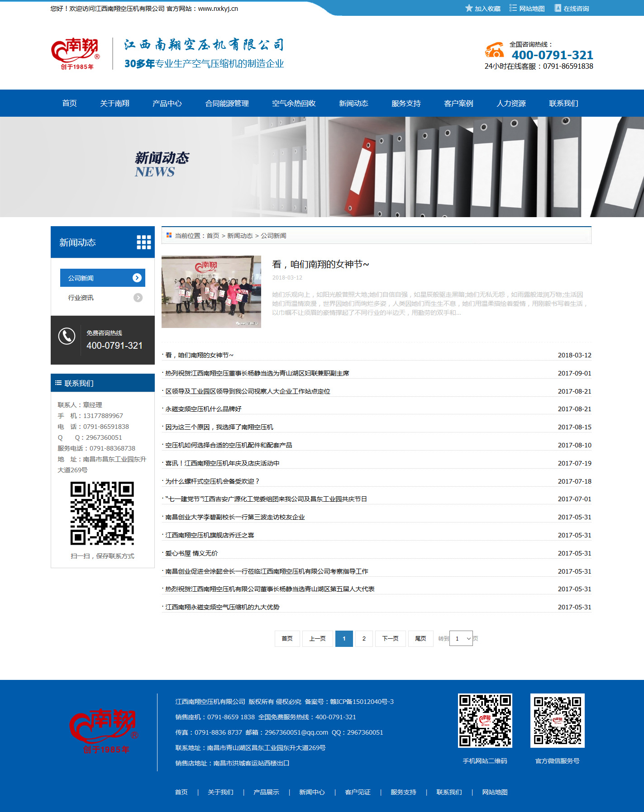The height and width of the screenshot is (812, 644).
Task: Click the sidebar contact QR code
Action: tap(102, 513)
